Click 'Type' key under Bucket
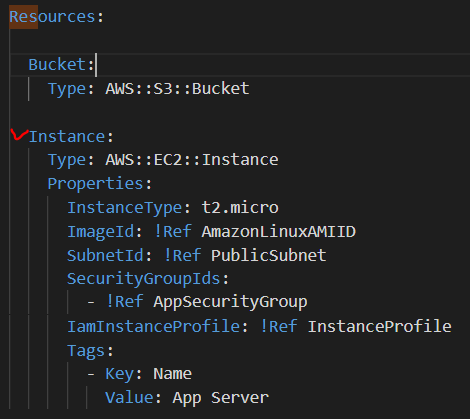The image size is (470, 419). pyautogui.click(x=67, y=89)
